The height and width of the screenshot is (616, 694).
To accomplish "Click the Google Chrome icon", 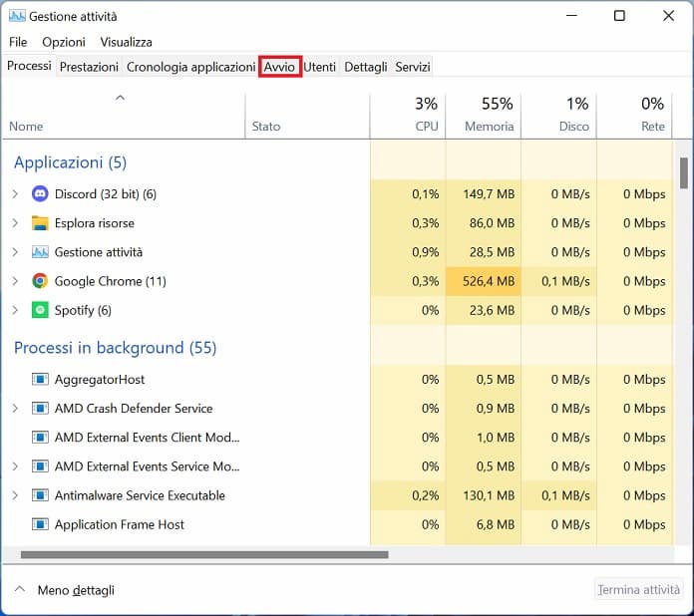I will pos(40,281).
